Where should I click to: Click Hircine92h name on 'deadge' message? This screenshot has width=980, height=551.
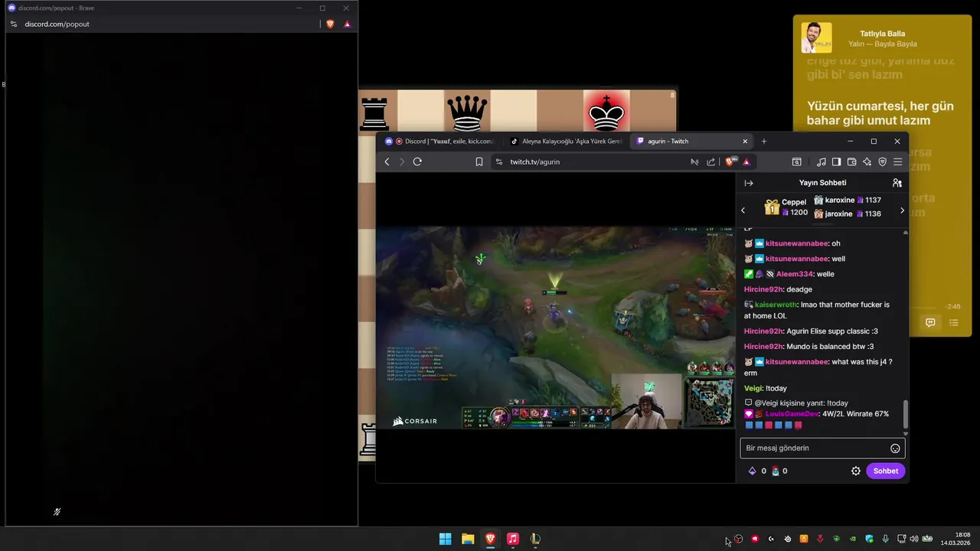tap(763, 289)
